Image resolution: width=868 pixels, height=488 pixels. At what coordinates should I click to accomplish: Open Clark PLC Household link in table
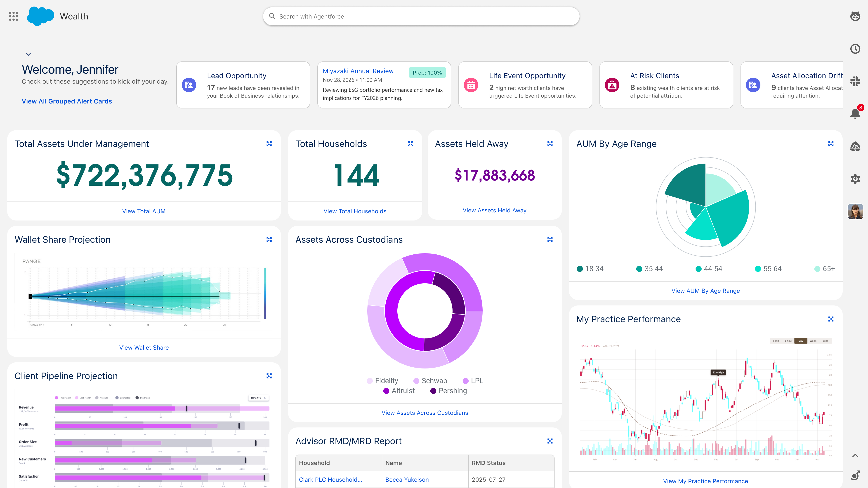(x=330, y=480)
